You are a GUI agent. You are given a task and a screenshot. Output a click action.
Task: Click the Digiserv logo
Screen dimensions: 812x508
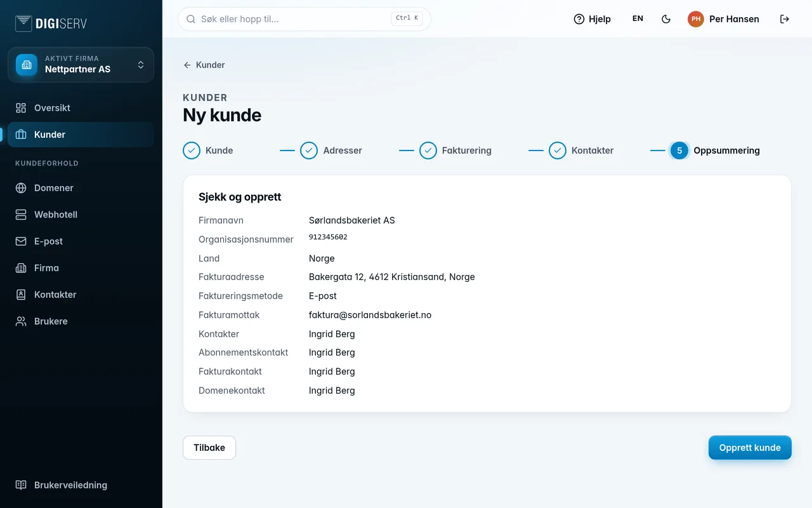(51, 23)
